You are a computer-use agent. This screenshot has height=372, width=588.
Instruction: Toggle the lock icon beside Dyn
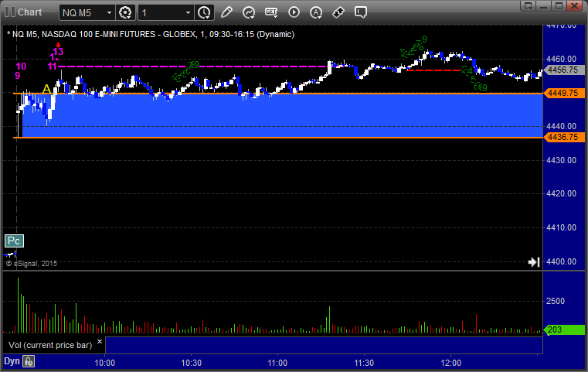pyautogui.click(x=29, y=361)
